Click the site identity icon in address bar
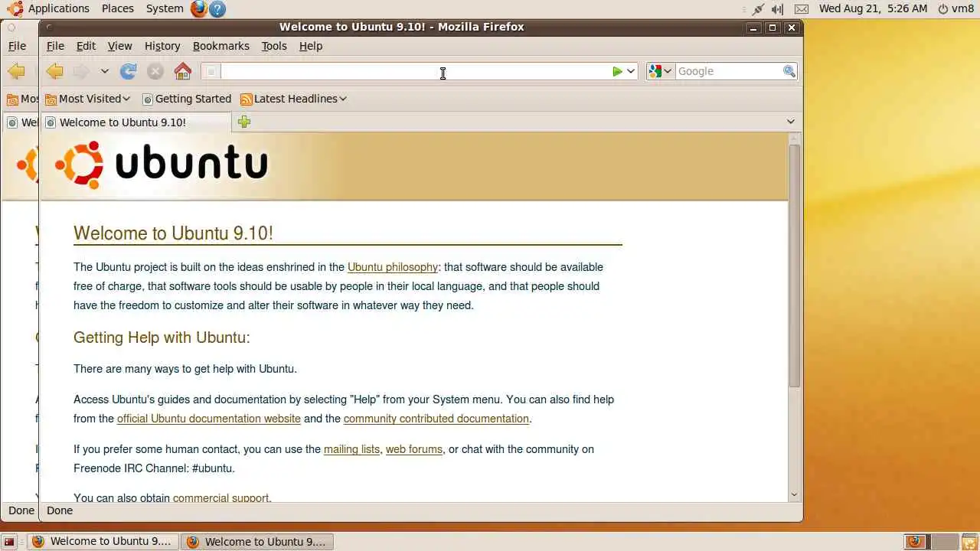 (x=212, y=71)
